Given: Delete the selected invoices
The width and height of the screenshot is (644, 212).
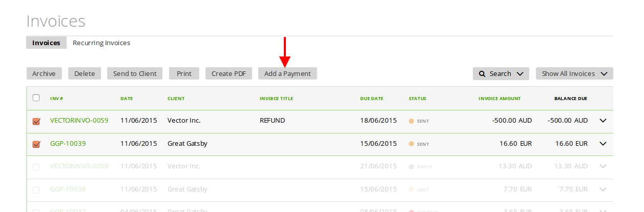Looking at the screenshot, I should pos(85,73).
